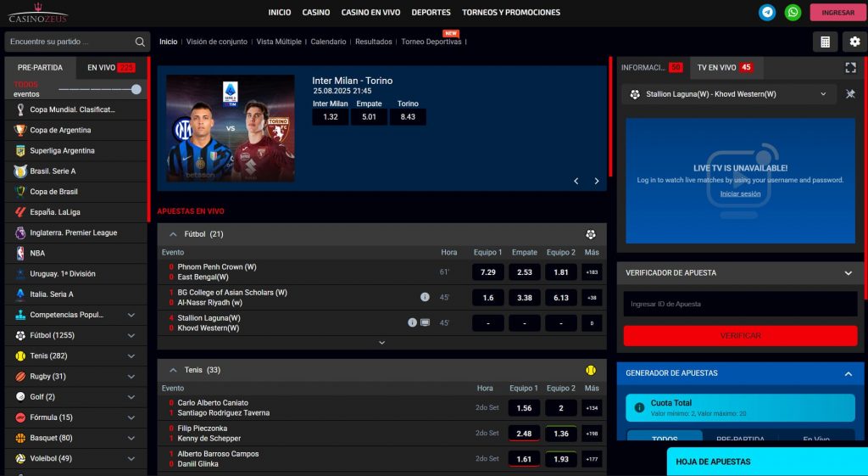Viewport: 868px width, 476px height.
Task: Open the settings gear icon
Action: click(854, 42)
